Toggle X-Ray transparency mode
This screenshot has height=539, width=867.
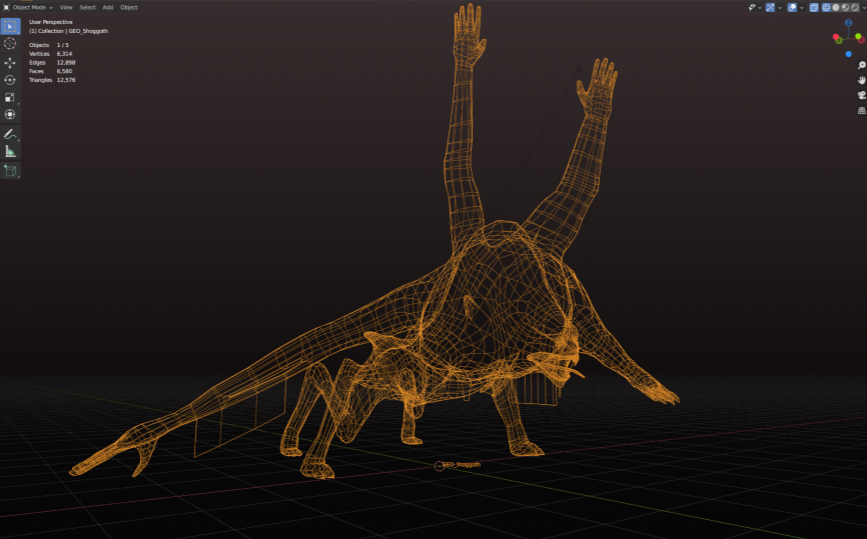[814, 7]
